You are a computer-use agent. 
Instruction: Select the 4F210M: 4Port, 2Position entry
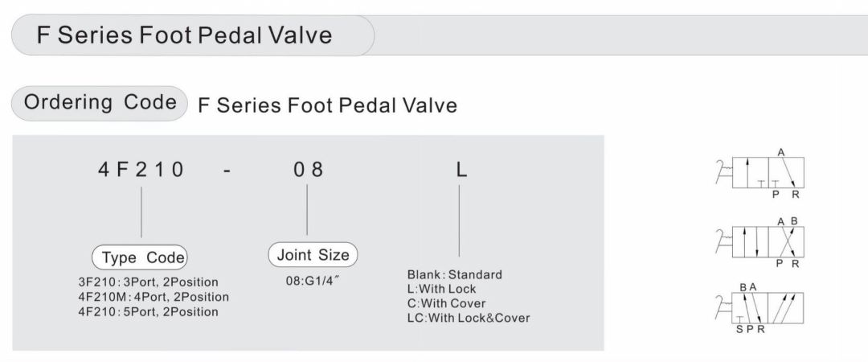pos(149,297)
